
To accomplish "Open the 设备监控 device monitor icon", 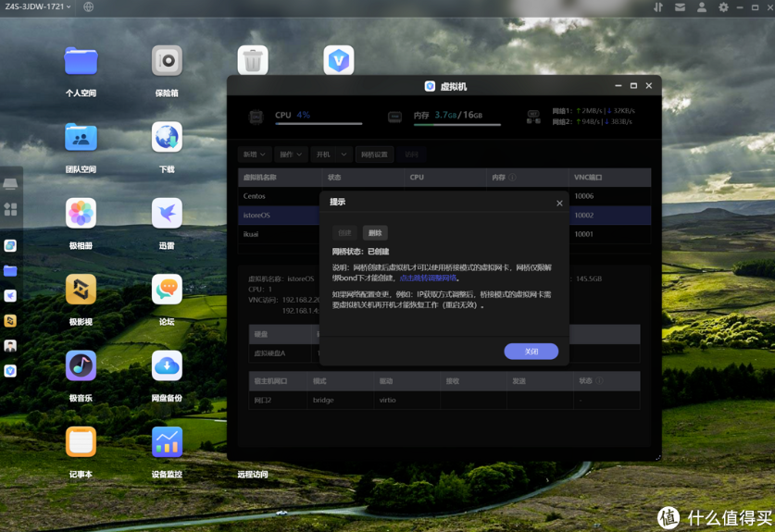I will pos(167,442).
